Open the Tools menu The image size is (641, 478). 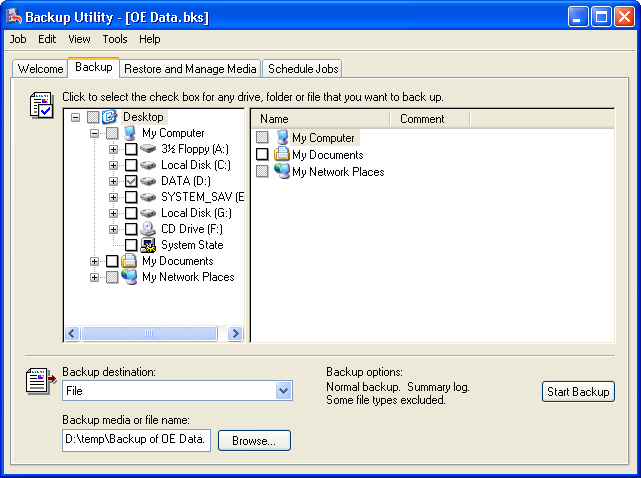click(115, 39)
